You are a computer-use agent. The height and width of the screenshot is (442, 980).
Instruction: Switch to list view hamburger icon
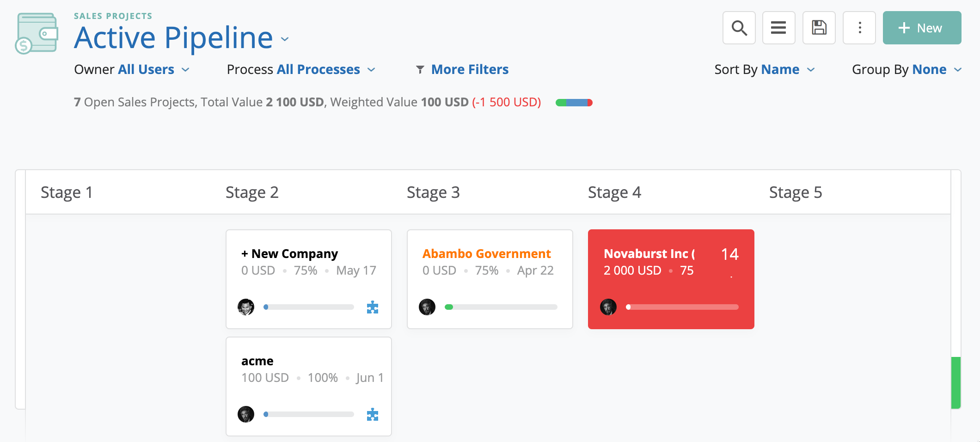(778, 28)
